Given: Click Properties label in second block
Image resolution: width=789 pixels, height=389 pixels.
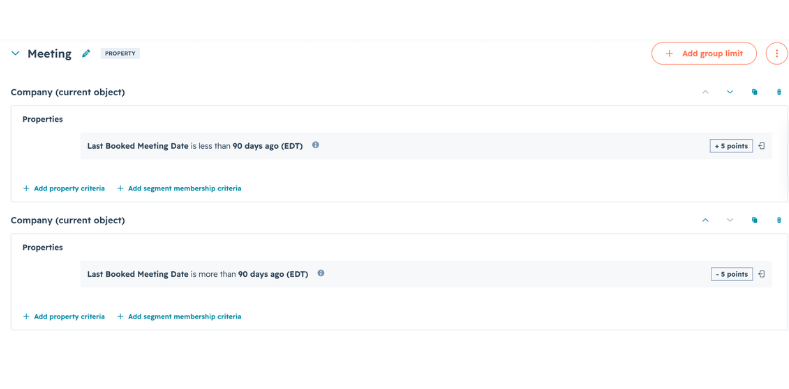Looking at the screenshot, I should coord(43,248).
